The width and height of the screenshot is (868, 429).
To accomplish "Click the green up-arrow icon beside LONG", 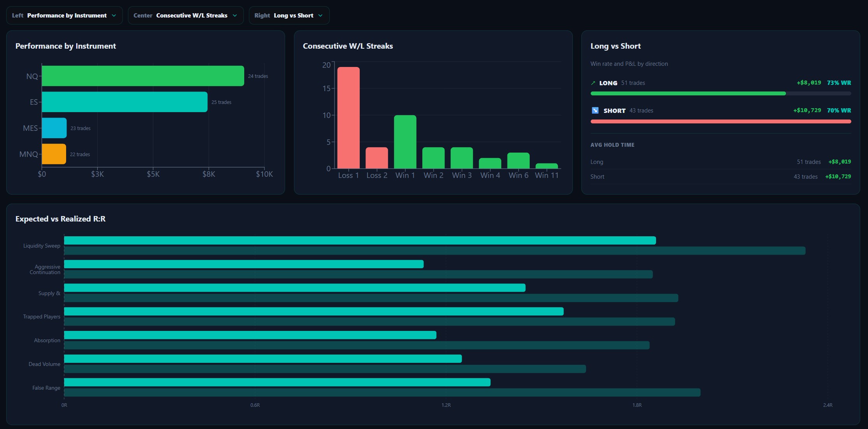I will [593, 83].
